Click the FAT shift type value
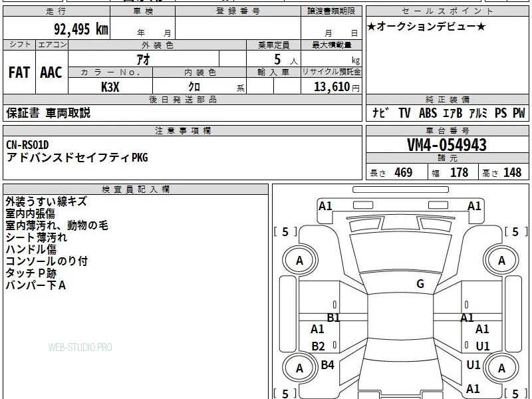This screenshot has width=532, height=399. 19,72
